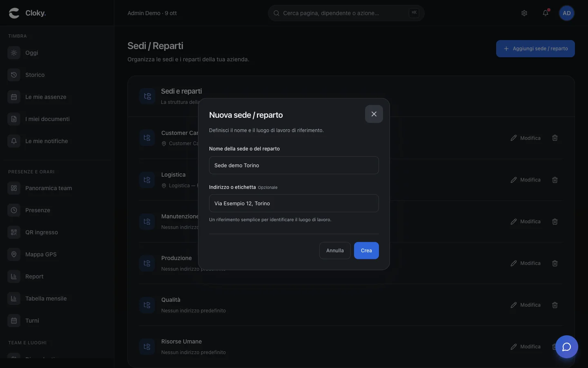Click Modifica for Risorse Umane row
Viewport: 588px width, 368px height.
pos(526,347)
